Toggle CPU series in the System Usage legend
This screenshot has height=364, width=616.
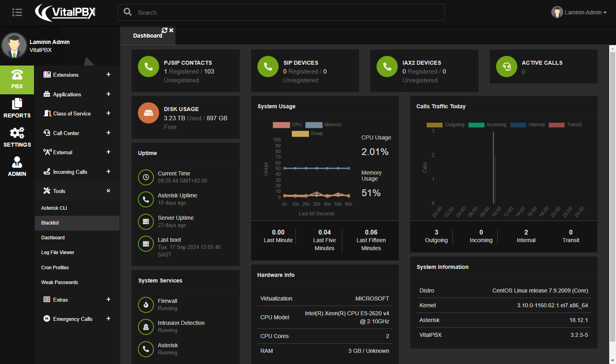tap(287, 125)
